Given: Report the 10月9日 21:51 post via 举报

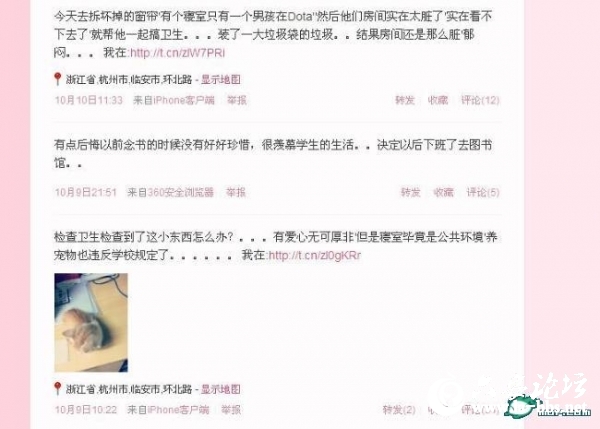Looking at the screenshot, I should click(236, 192).
